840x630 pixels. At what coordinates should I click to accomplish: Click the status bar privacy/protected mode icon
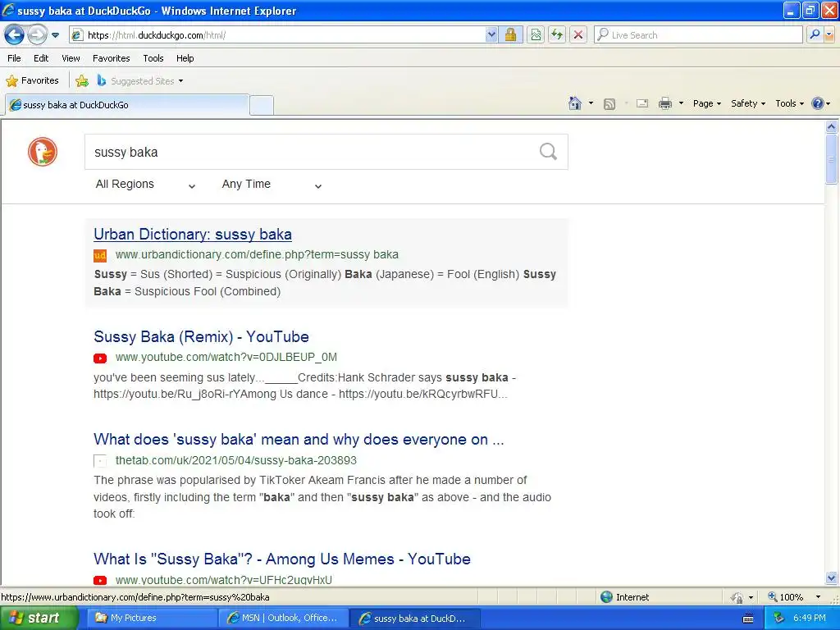[x=737, y=597]
